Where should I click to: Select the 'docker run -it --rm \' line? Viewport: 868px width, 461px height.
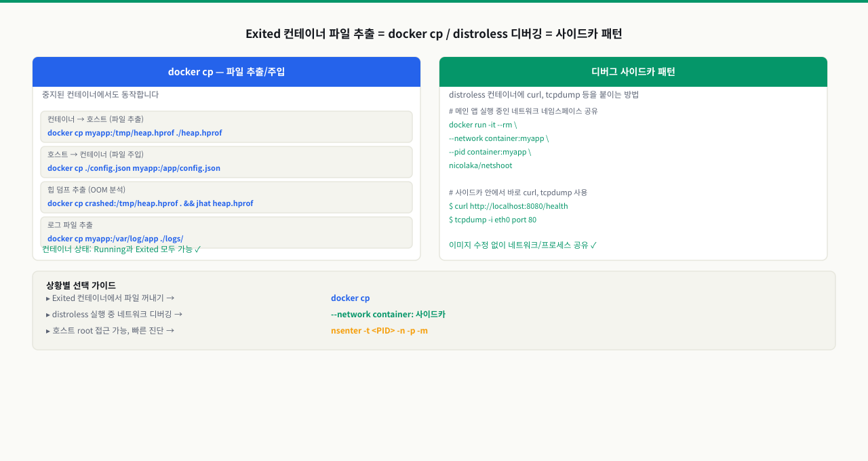(483, 125)
